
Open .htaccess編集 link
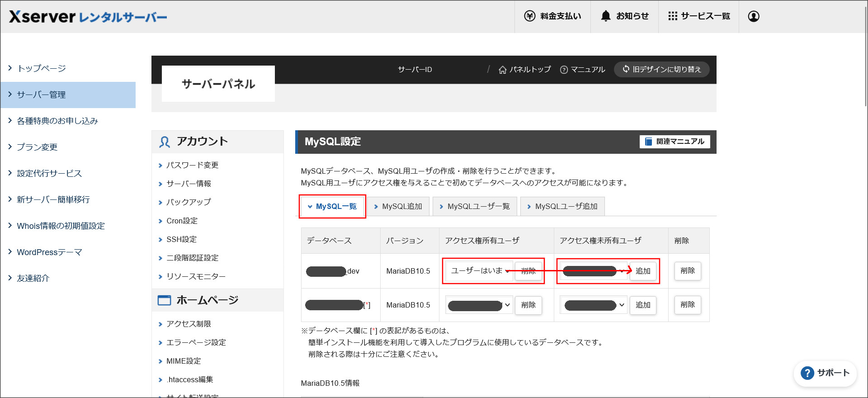(189, 379)
